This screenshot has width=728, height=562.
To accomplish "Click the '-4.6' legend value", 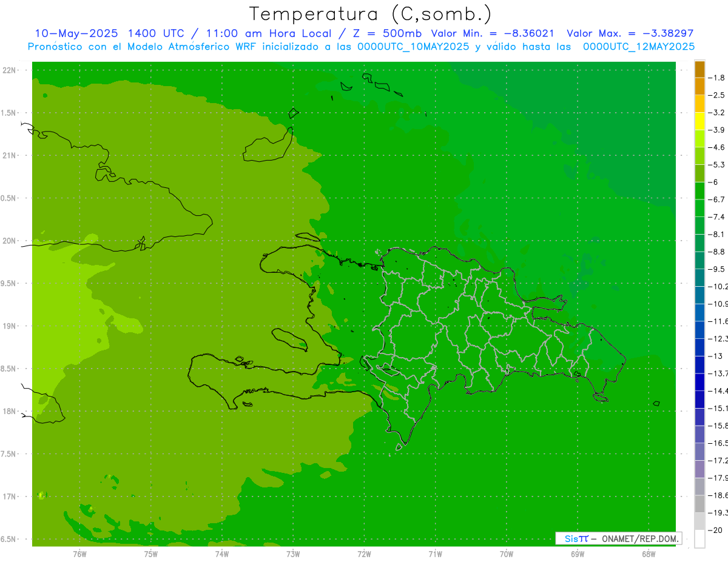I will coord(718,147).
